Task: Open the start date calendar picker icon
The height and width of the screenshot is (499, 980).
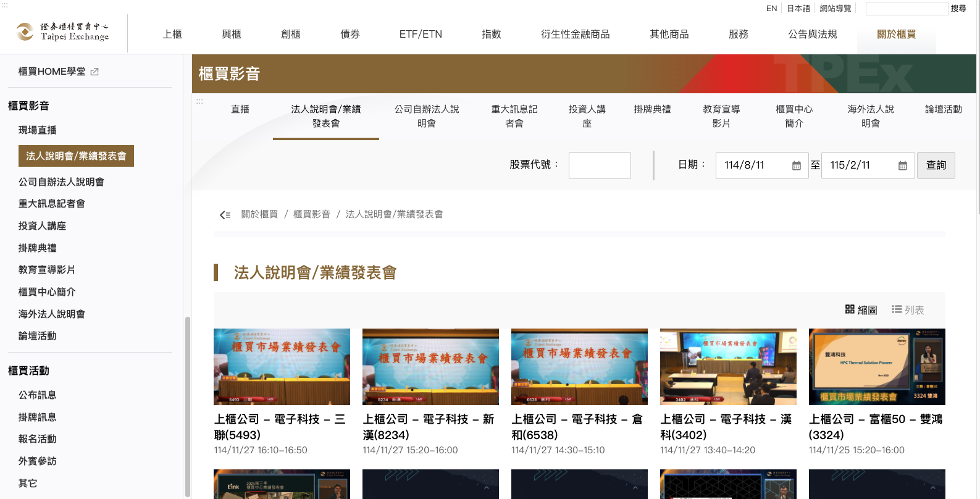Action: 796,166
